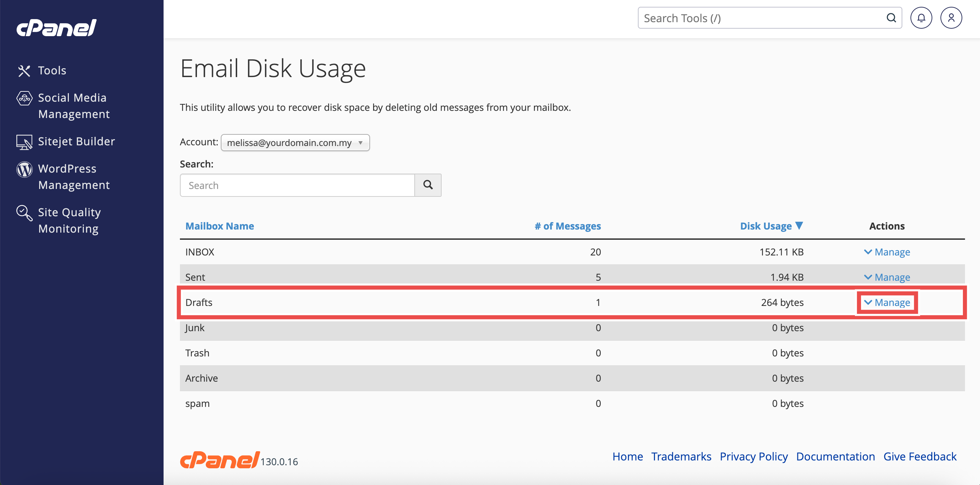The image size is (980, 485).
Task: Open WordPress Management icon
Action: [x=24, y=170]
